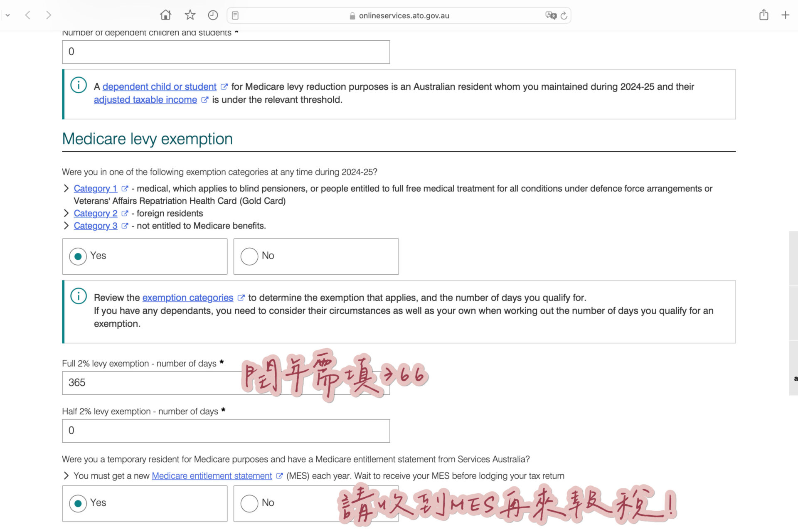Expand the Category 2 foreign residents chevron
Image resolution: width=798 pixels, height=532 pixels.
(66, 213)
